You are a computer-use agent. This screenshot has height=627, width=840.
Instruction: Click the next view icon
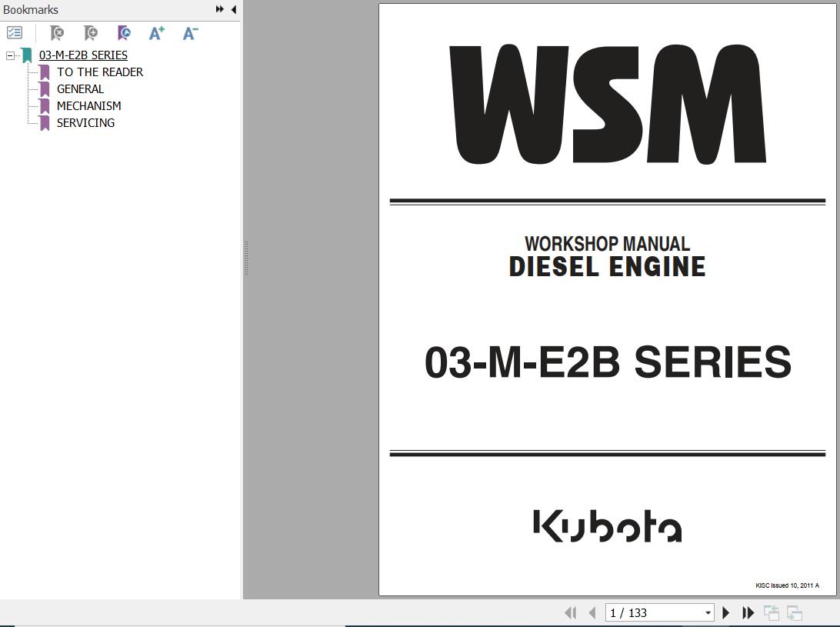click(x=795, y=612)
